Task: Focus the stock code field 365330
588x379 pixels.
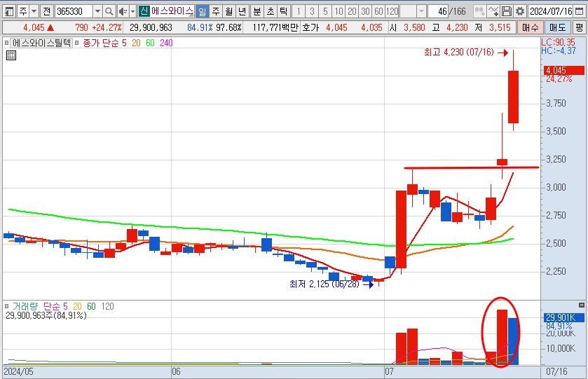Action: pos(74,12)
